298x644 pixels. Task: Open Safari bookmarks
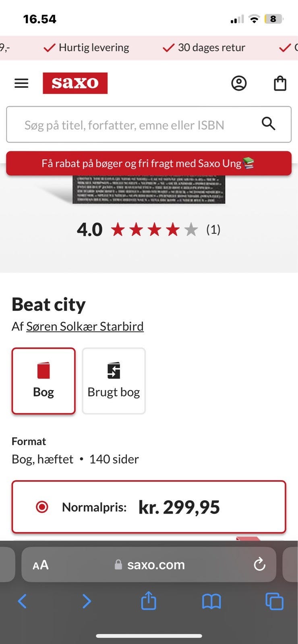pos(211,601)
